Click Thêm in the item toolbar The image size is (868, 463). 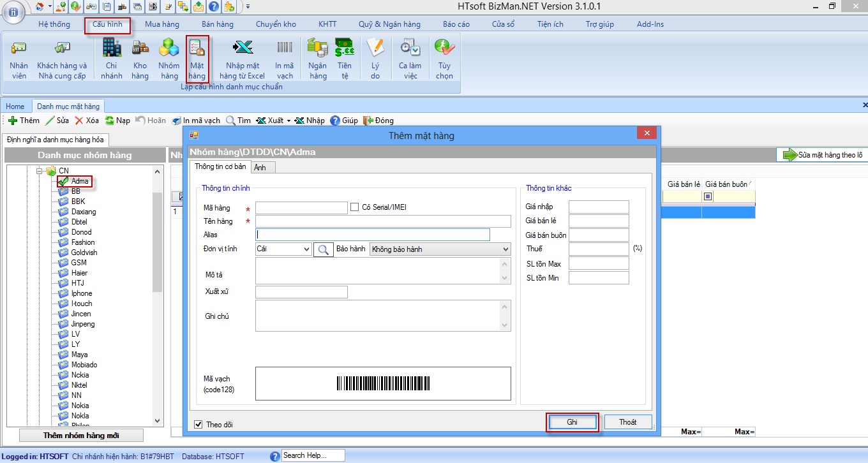24,121
